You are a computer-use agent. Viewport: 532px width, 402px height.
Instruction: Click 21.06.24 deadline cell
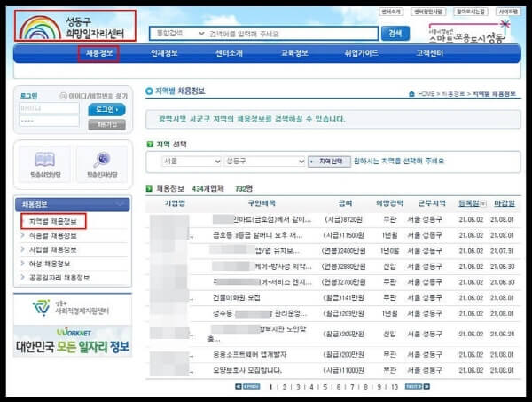[x=503, y=334]
